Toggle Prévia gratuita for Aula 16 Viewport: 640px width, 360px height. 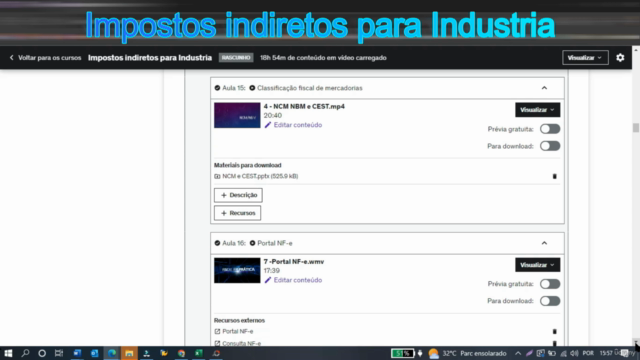550,284
